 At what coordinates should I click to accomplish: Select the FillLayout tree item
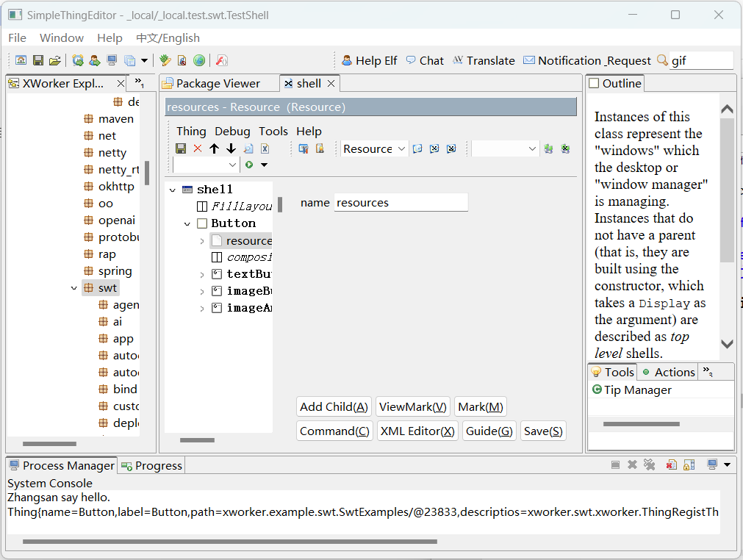click(234, 206)
